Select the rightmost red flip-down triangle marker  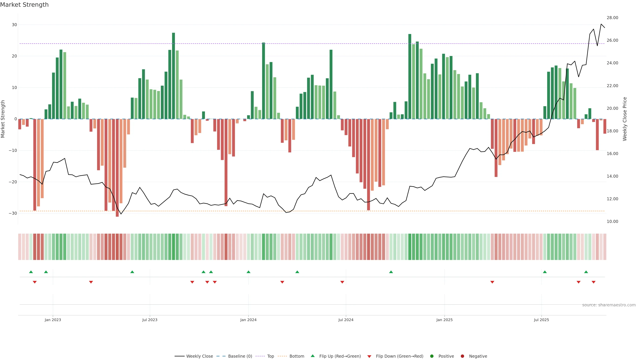594,282
